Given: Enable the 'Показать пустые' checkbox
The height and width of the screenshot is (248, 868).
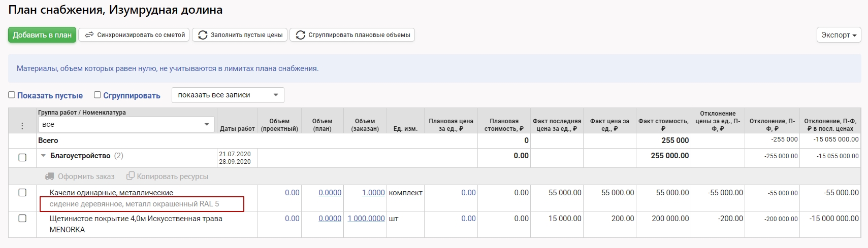Looking at the screenshot, I should click(x=12, y=95).
